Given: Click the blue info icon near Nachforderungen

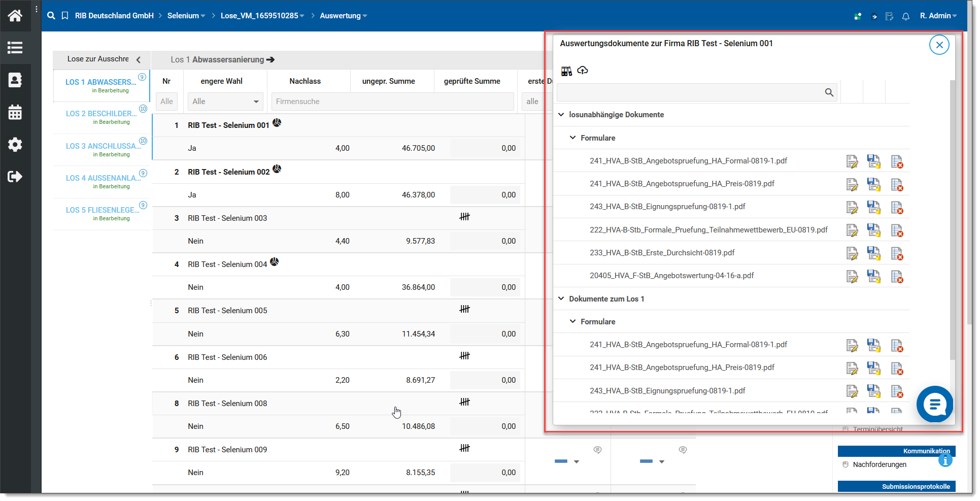Looking at the screenshot, I should [x=945, y=460].
